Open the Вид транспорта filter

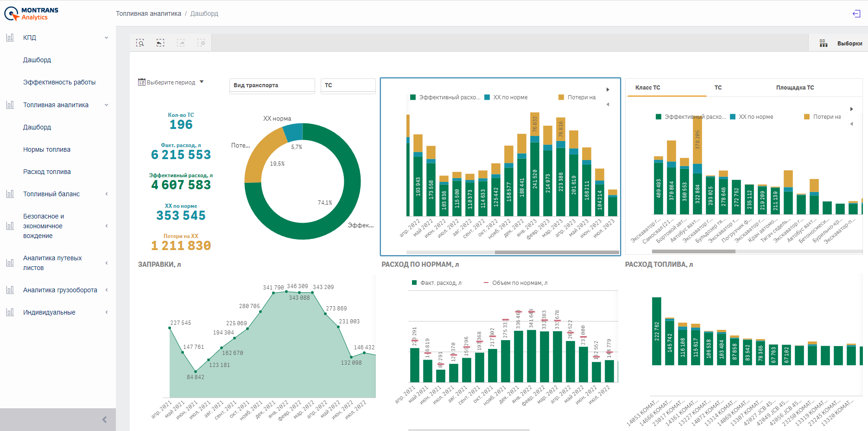pyautogui.click(x=272, y=85)
